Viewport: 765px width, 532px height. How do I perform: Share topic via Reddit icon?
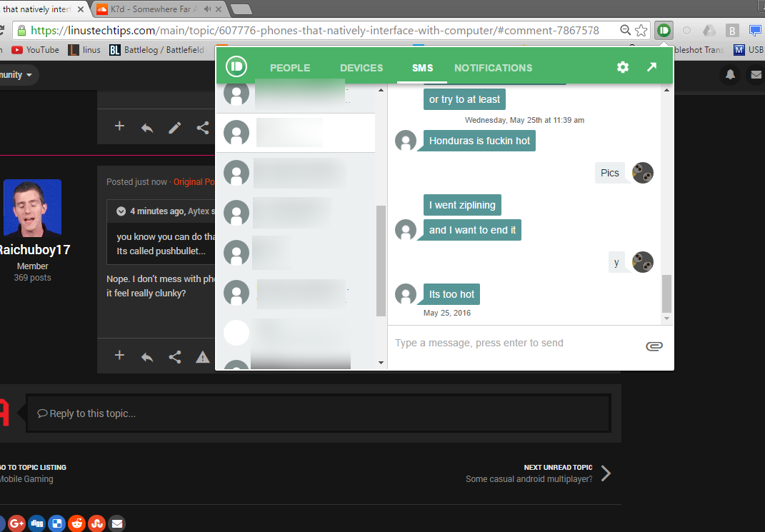77,523
